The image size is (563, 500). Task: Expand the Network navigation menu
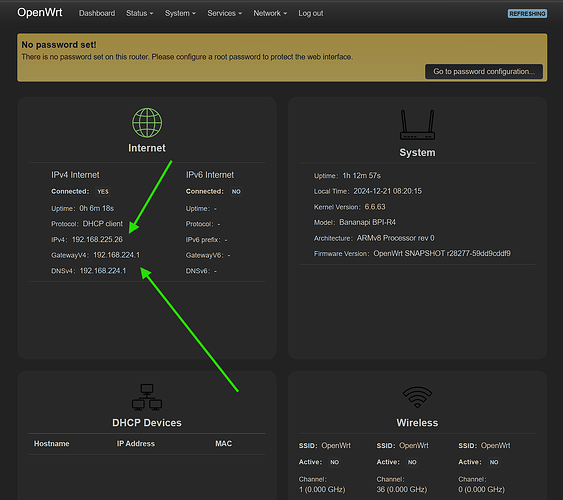(x=270, y=13)
